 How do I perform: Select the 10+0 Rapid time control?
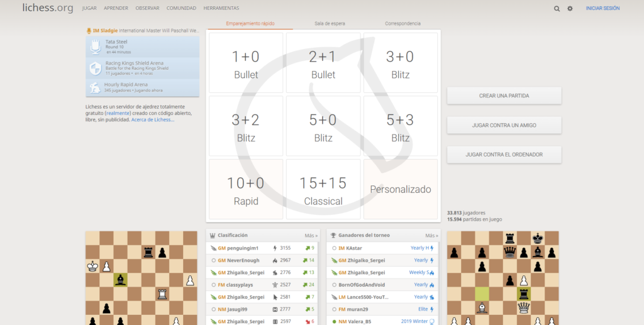tap(245, 189)
